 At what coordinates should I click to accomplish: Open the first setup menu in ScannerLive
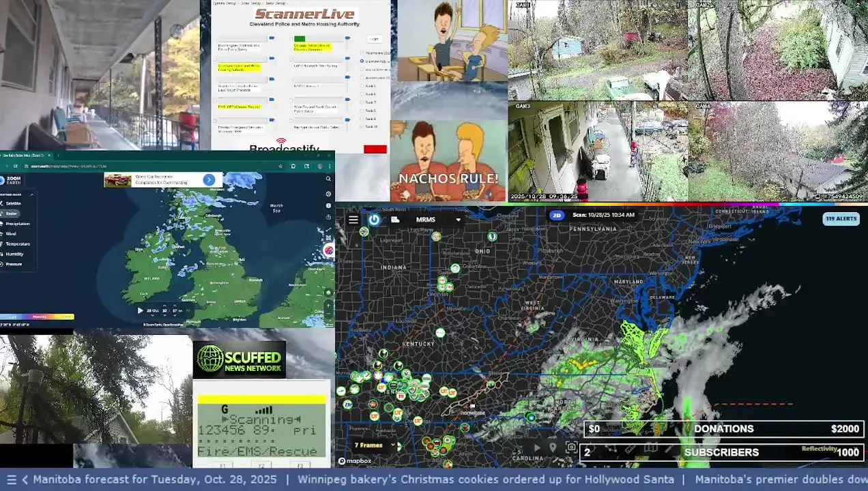(x=225, y=3)
